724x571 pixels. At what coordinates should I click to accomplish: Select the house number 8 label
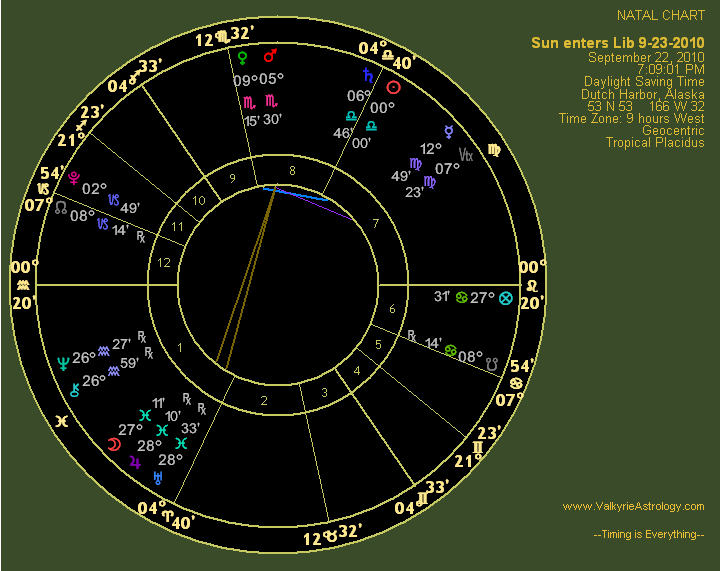[292, 171]
